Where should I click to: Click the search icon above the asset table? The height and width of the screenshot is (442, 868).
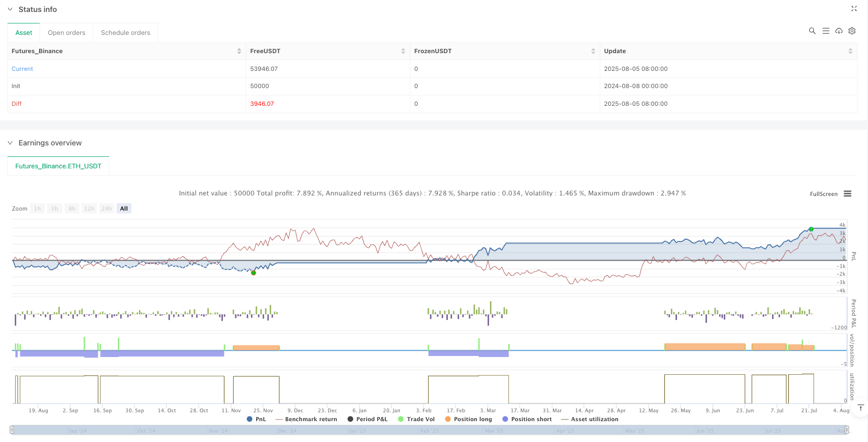point(812,31)
